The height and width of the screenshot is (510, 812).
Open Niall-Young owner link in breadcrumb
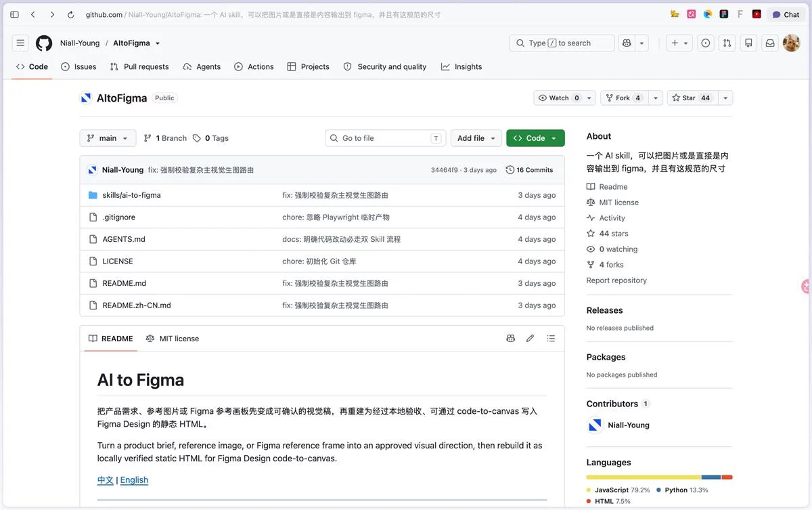point(80,43)
